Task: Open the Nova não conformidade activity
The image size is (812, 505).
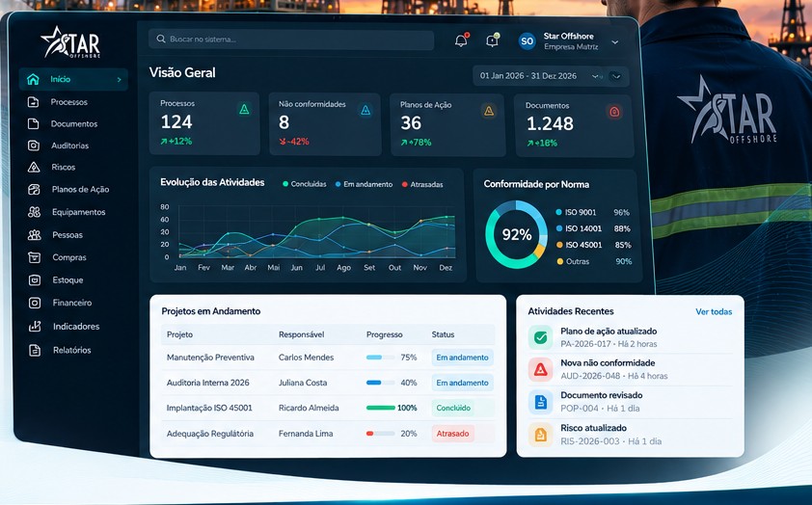Action: pos(631,369)
